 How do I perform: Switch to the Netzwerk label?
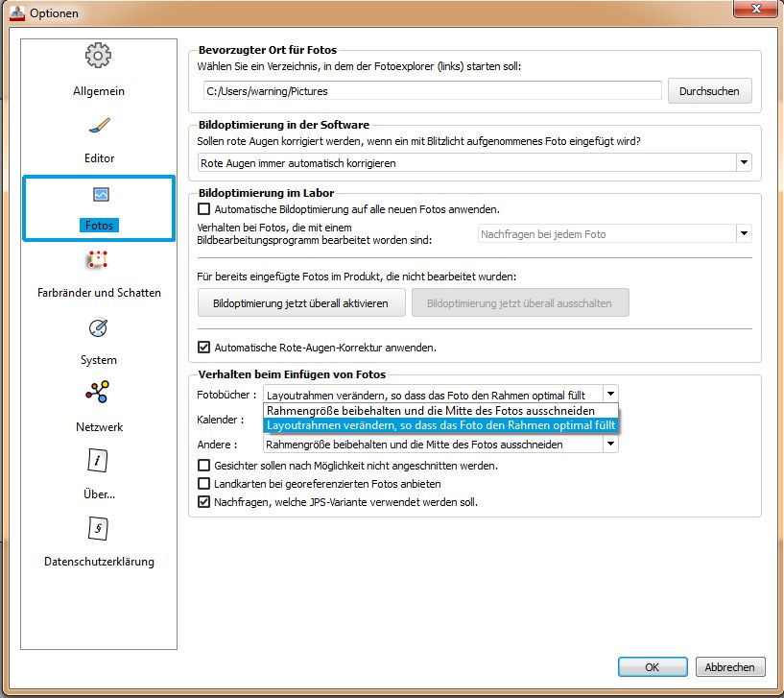pyautogui.click(x=99, y=427)
